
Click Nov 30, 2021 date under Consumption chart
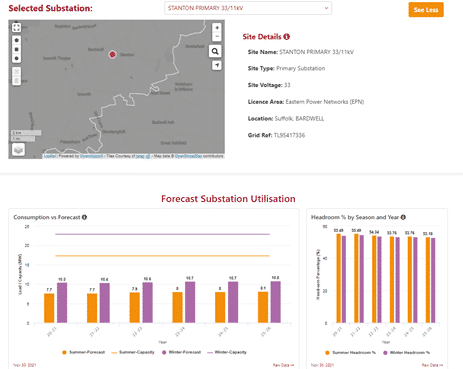tap(24, 365)
